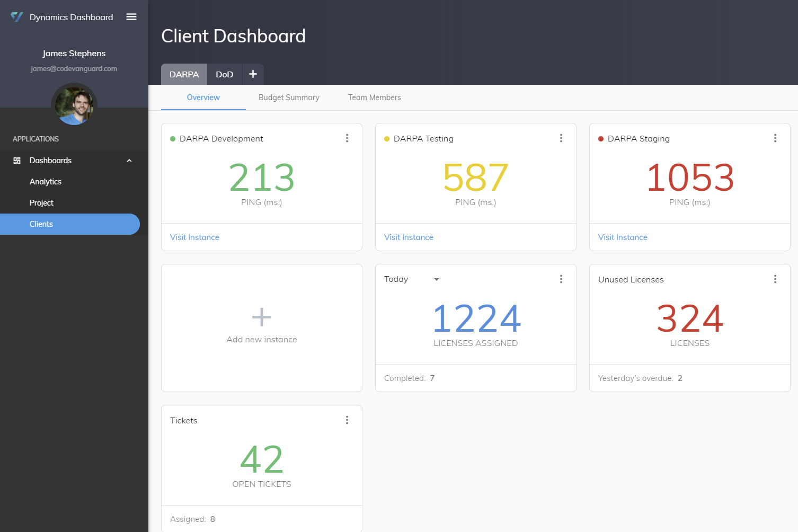Open DARPA Testing card options menu

point(561,138)
